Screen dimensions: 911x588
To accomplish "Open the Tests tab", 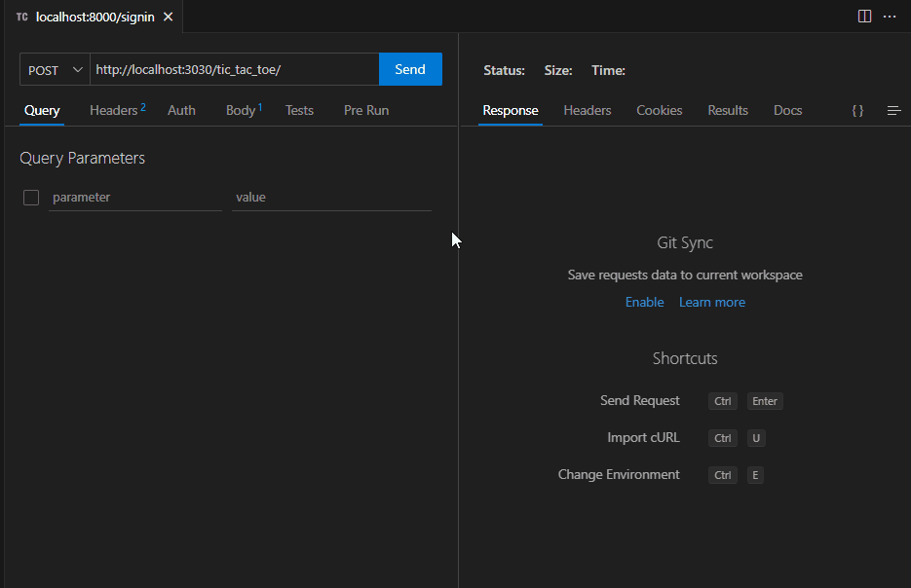I will click(x=299, y=110).
